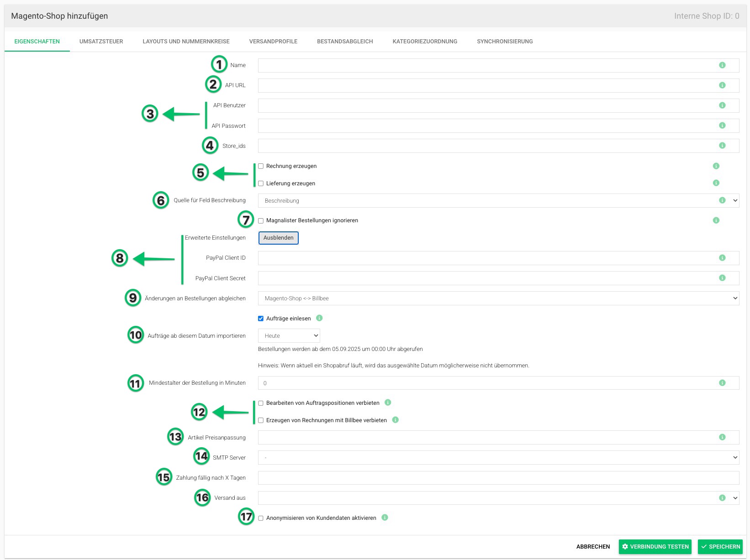Image resolution: width=750 pixels, height=560 pixels.
Task: Click info icon in Versand aus field
Action: point(722,498)
